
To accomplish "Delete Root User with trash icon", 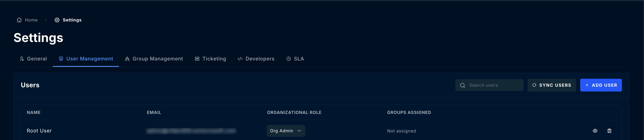I will (609, 131).
